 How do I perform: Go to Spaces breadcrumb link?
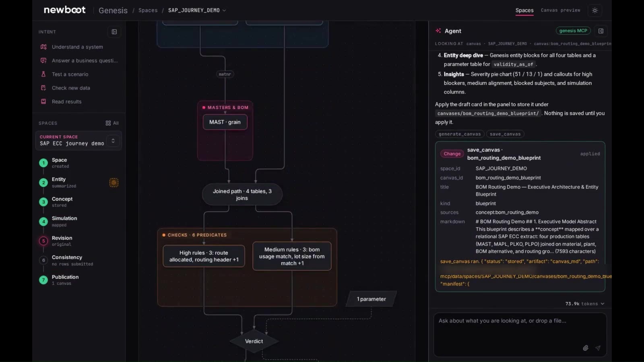click(148, 10)
